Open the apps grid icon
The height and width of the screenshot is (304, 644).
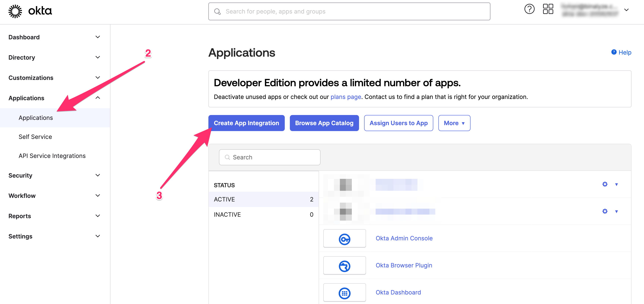coord(548,9)
